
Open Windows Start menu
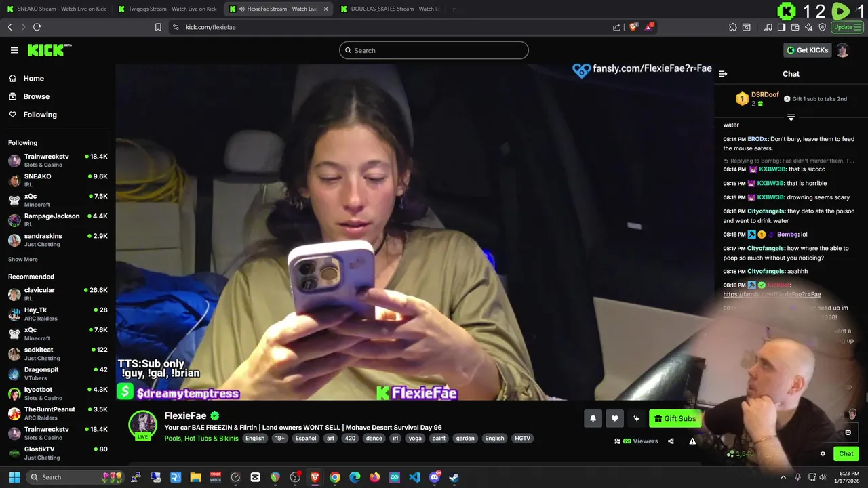14,477
